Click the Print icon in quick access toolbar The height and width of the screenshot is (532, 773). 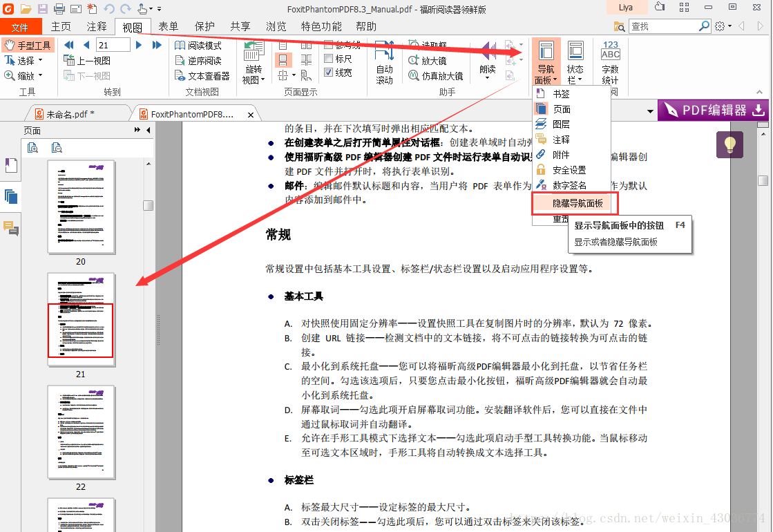tap(59, 8)
